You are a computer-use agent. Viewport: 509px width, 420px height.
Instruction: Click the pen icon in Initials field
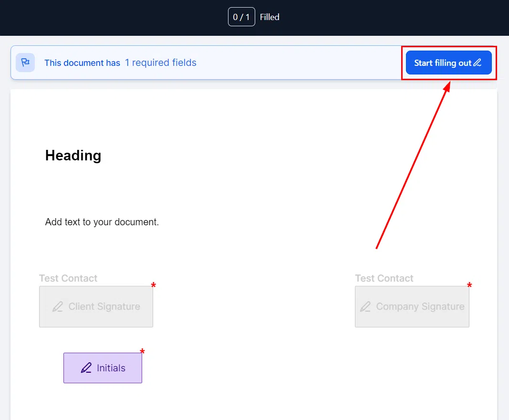click(86, 367)
